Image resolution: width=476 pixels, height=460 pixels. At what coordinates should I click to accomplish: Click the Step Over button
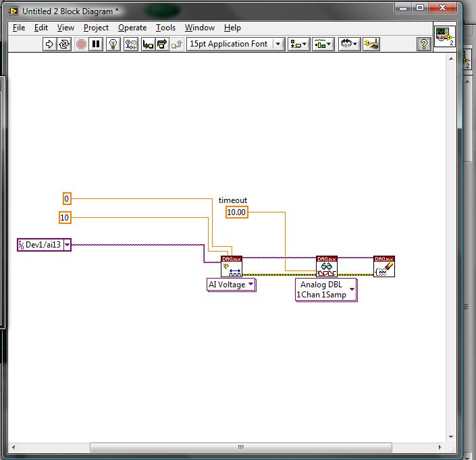click(163, 45)
